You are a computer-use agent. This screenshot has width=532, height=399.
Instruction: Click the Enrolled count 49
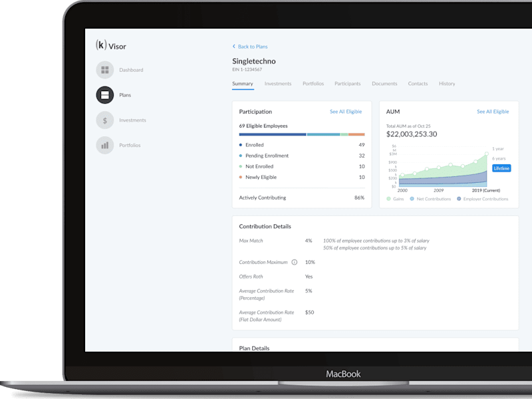click(362, 145)
